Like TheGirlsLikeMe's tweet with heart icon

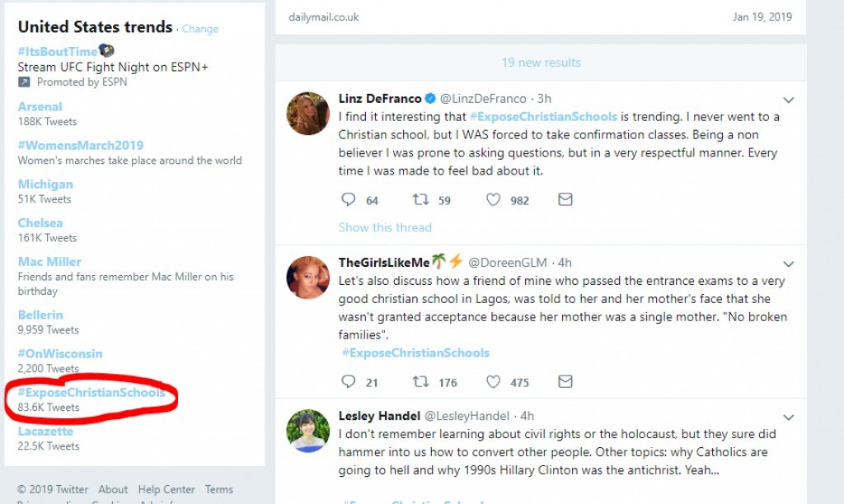(493, 381)
